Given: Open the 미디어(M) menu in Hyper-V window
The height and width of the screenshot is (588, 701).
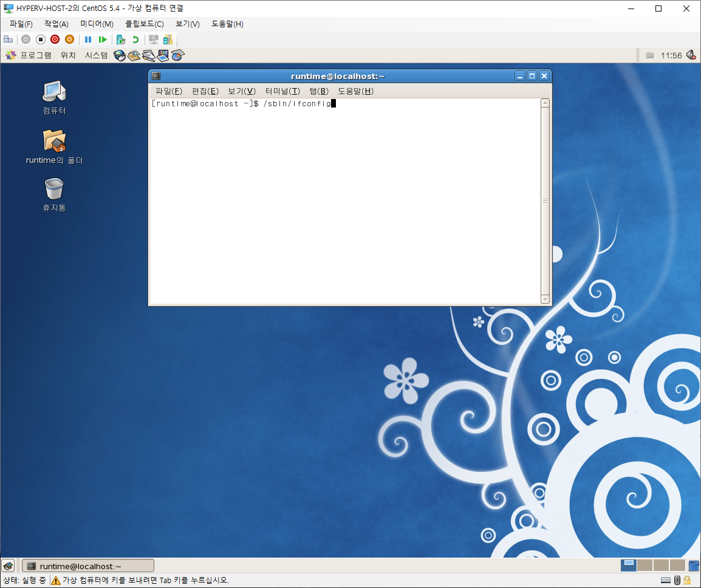Looking at the screenshot, I should click(x=97, y=24).
